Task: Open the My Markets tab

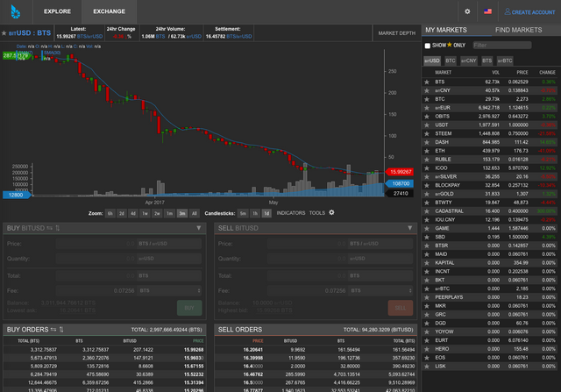Action: [x=446, y=30]
